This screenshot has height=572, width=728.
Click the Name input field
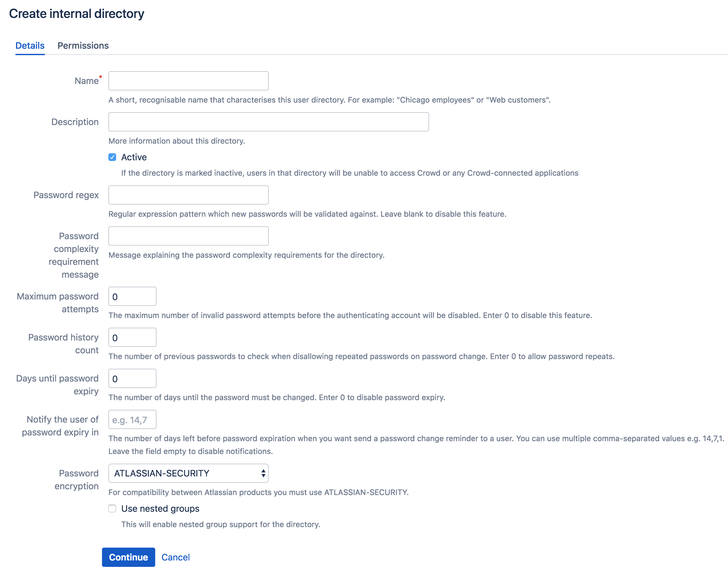point(188,81)
